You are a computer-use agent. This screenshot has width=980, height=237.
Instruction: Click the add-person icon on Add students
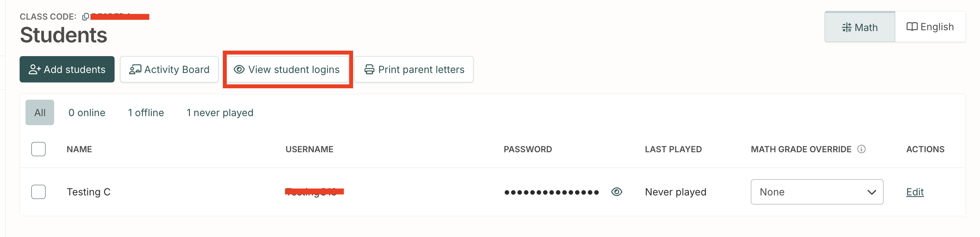pyautogui.click(x=35, y=69)
